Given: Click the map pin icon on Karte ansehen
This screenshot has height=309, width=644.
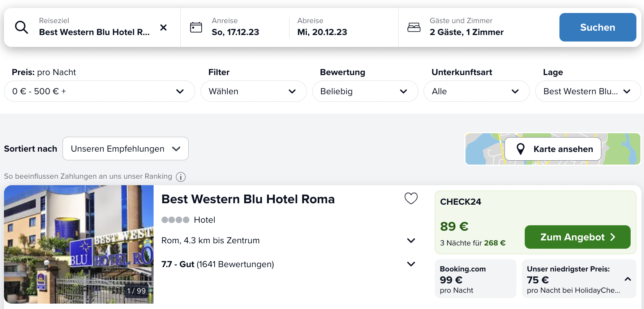Looking at the screenshot, I should (x=520, y=149).
